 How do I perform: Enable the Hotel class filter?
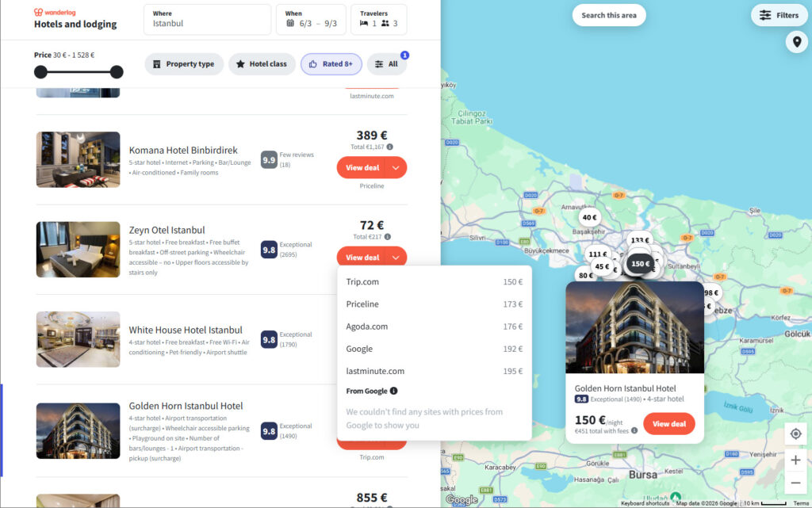262,64
